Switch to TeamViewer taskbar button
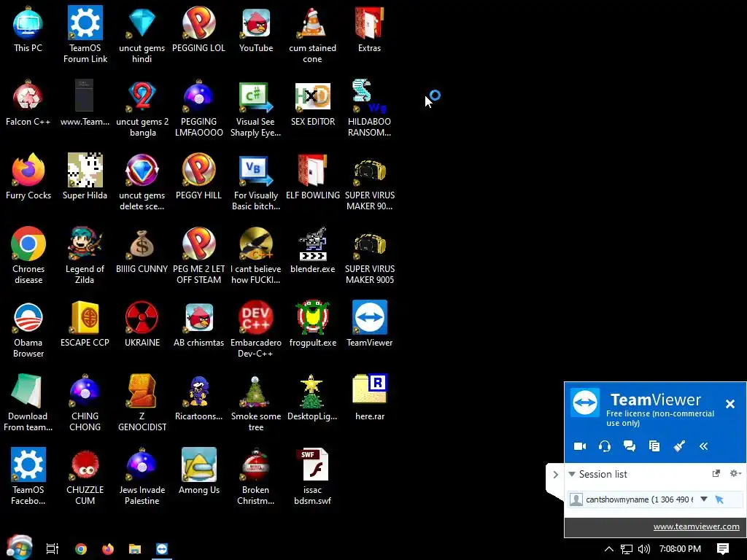This screenshot has width=747, height=560. (162, 549)
